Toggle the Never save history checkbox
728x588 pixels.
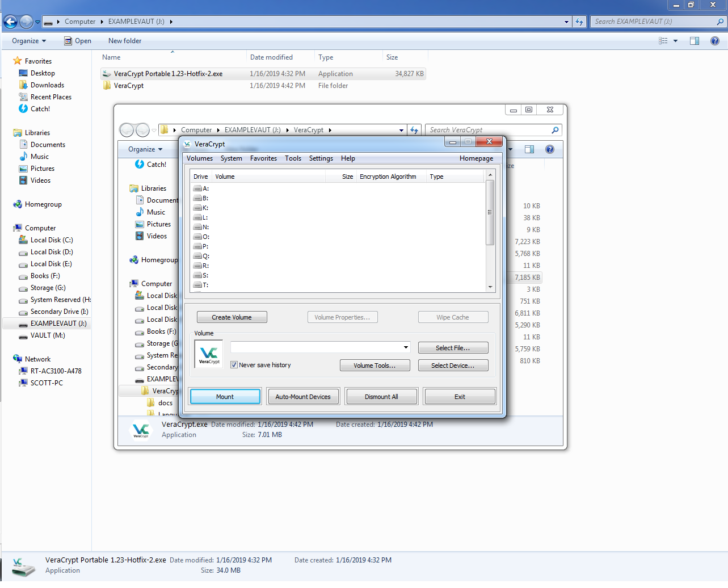[x=234, y=365]
